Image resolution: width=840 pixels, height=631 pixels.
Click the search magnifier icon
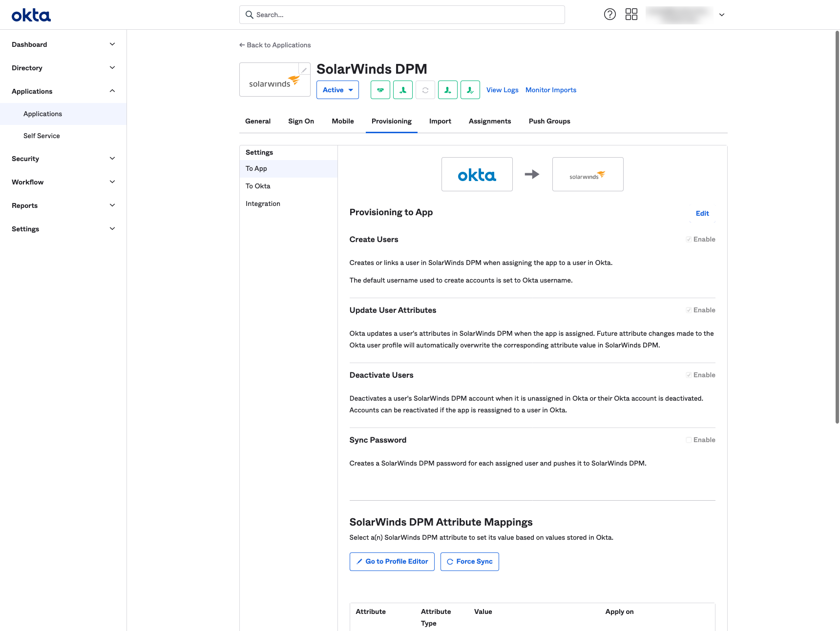point(249,15)
